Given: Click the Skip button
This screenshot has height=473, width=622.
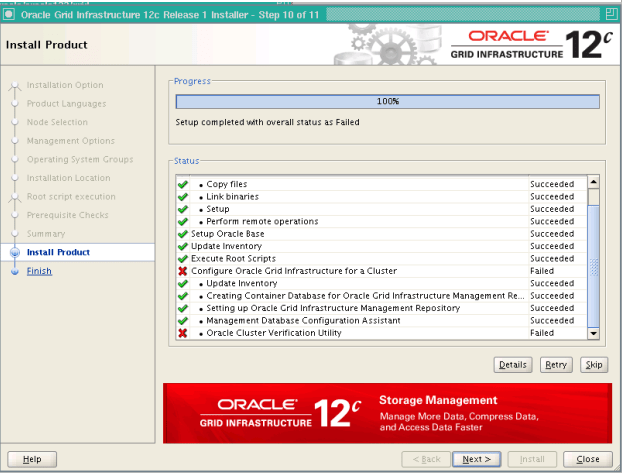Looking at the screenshot, I should pos(594,365).
